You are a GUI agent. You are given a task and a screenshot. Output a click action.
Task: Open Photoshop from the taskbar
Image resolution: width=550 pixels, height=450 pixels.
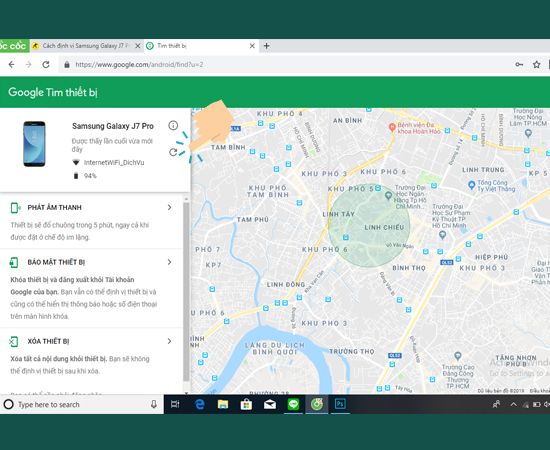[340, 404]
